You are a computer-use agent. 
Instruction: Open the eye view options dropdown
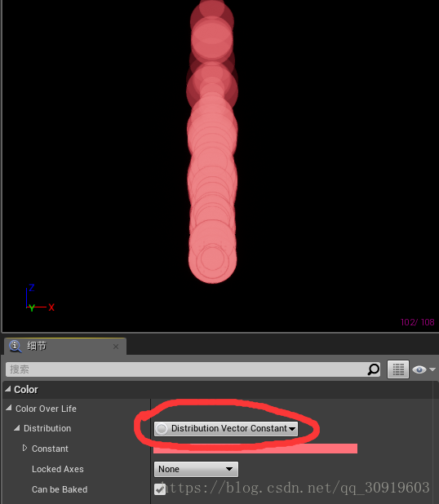pyautogui.click(x=423, y=369)
